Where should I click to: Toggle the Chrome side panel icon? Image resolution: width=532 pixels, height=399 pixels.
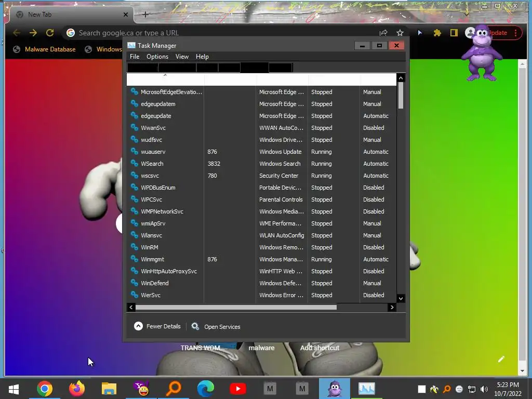(454, 33)
